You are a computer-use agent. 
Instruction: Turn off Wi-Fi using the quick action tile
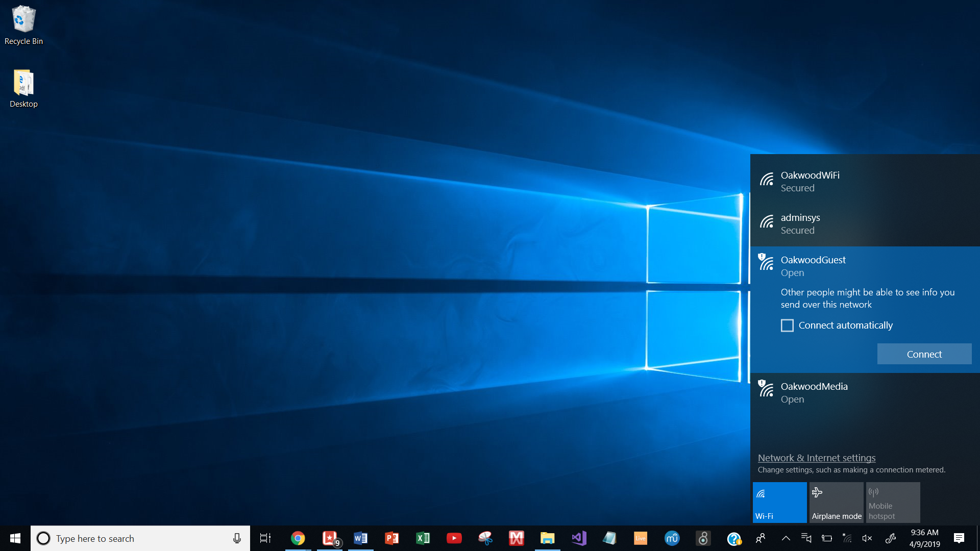click(779, 502)
